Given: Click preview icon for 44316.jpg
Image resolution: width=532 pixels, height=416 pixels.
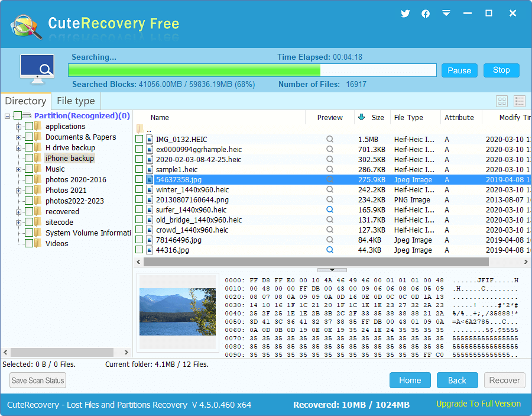Looking at the screenshot, I should pos(330,250).
